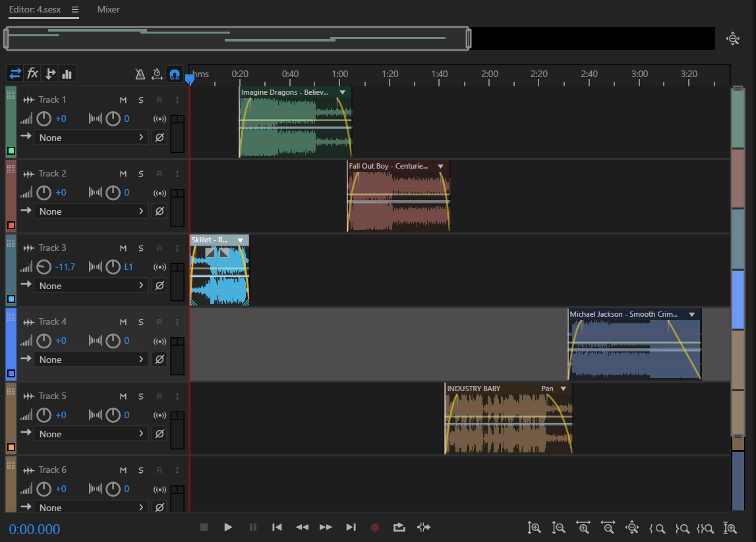Toggle the metronome icon

(140, 74)
